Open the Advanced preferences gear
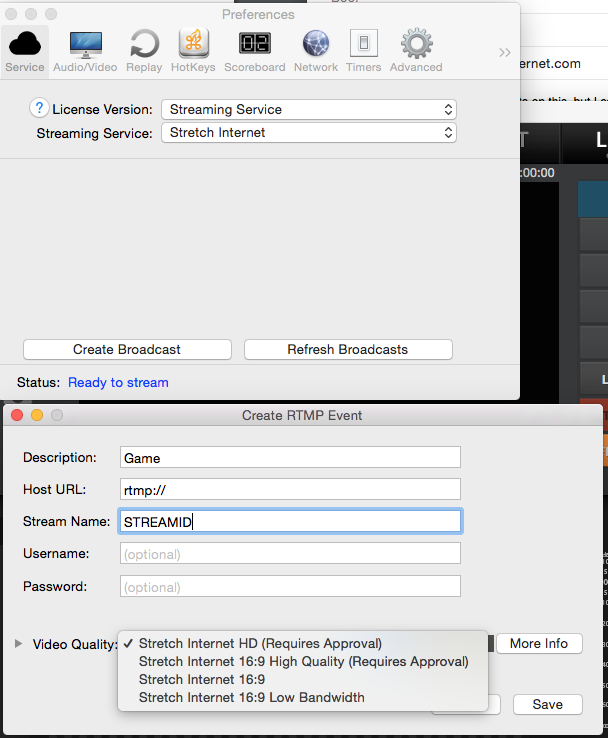Screen dimensions: 608x738 [x=416, y=49]
